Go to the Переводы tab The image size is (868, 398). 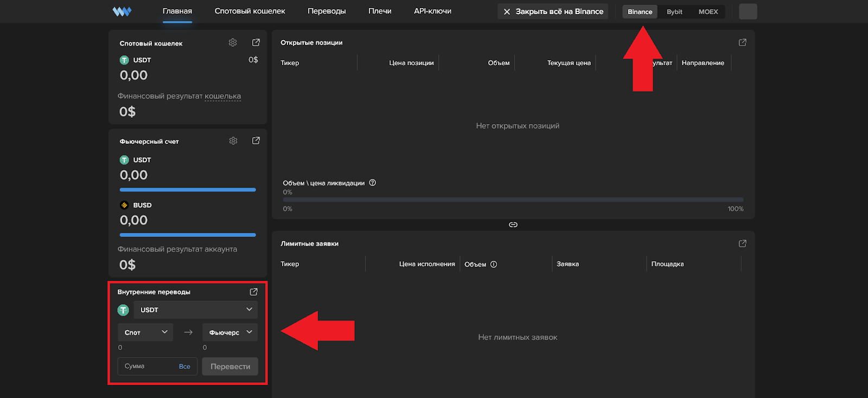[x=327, y=11]
